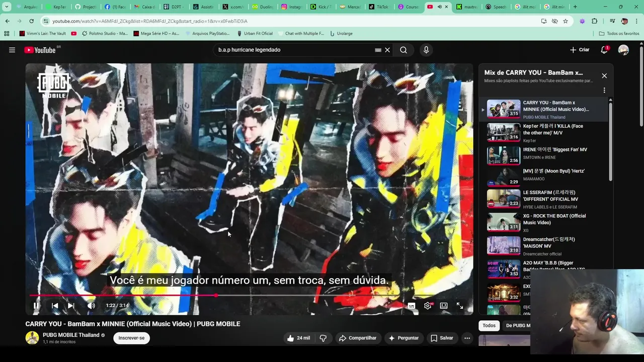
Task: Close the active YouTube tab
Action: (446, 7)
